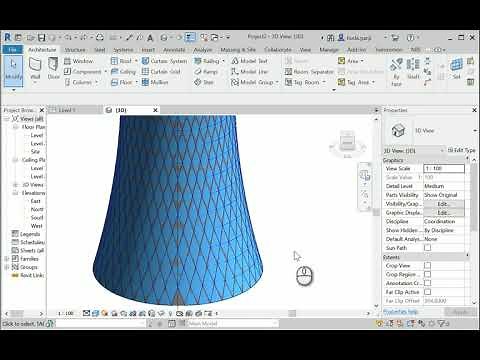480x360 pixels.
Task: Activate the Mullion tool
Action: [x=155, y=82]
